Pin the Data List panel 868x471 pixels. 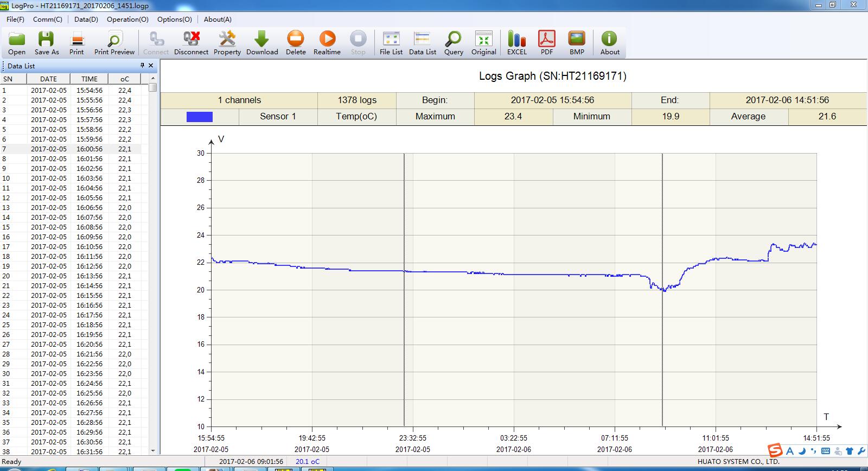[x=142, y=66]
